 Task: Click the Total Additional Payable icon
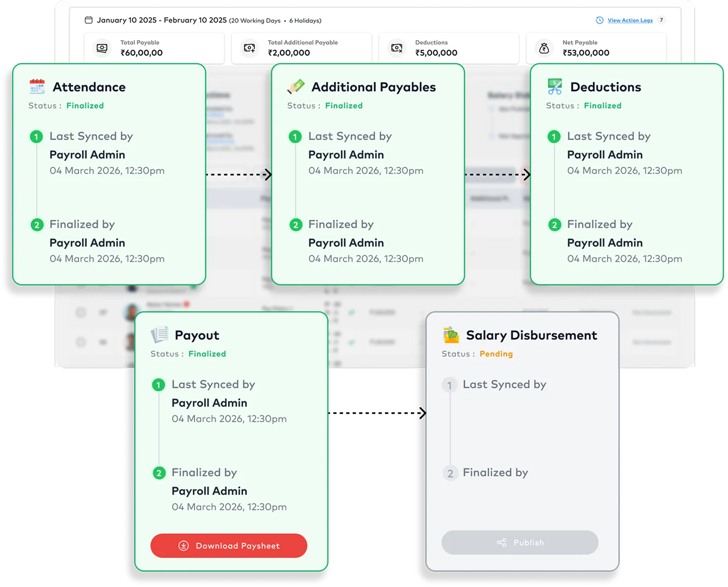[249, 48]
